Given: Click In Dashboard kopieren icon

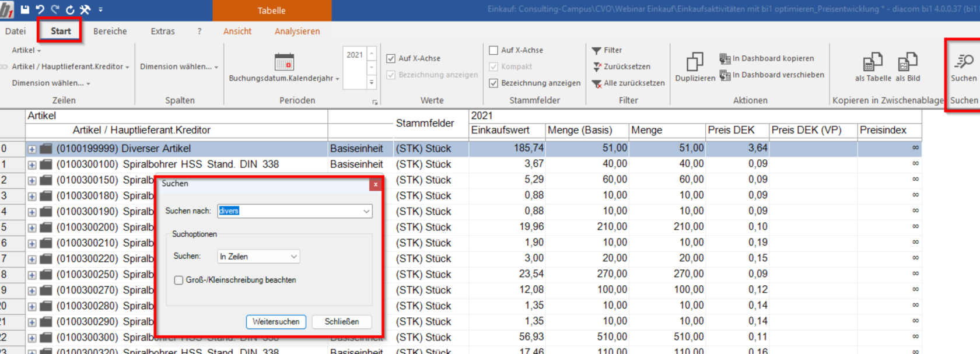Looking at the screenshot, I should point(724,58).
